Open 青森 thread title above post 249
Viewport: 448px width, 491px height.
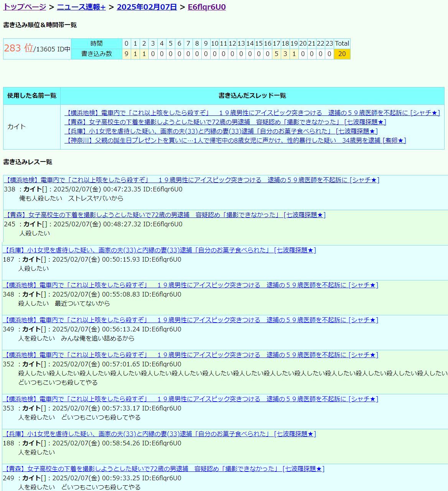click(163, 469)
